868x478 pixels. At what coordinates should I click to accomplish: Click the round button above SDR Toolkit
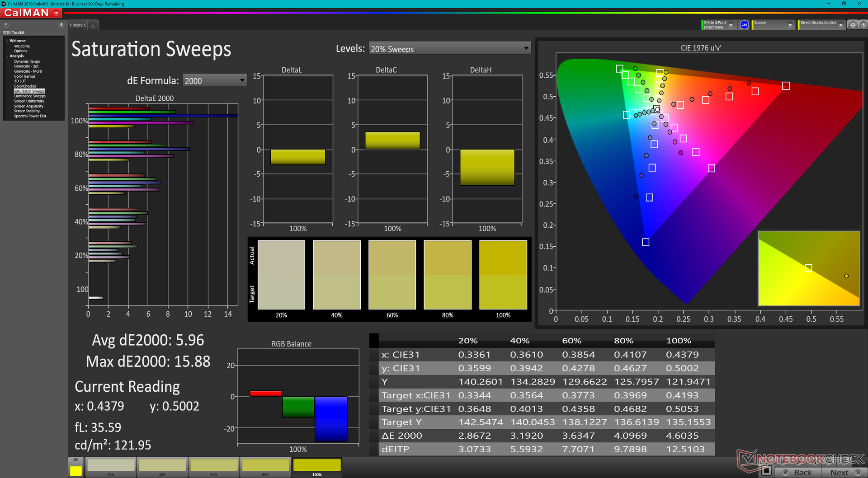(6, 24)
